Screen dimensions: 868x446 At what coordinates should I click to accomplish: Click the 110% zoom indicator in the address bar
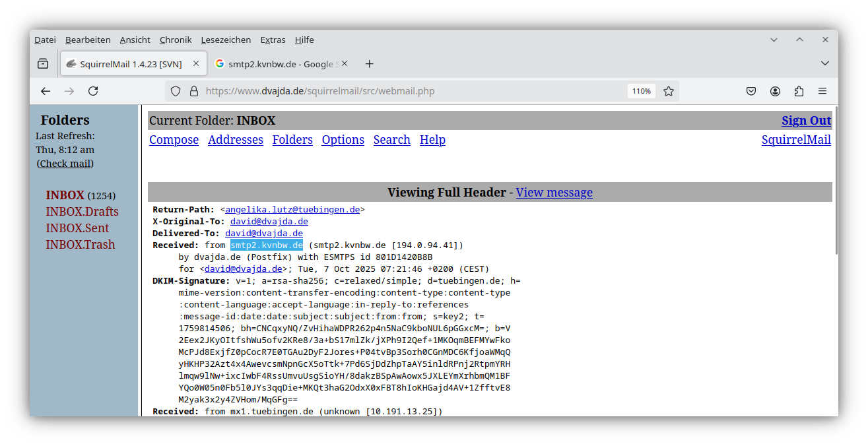point(641,90)
